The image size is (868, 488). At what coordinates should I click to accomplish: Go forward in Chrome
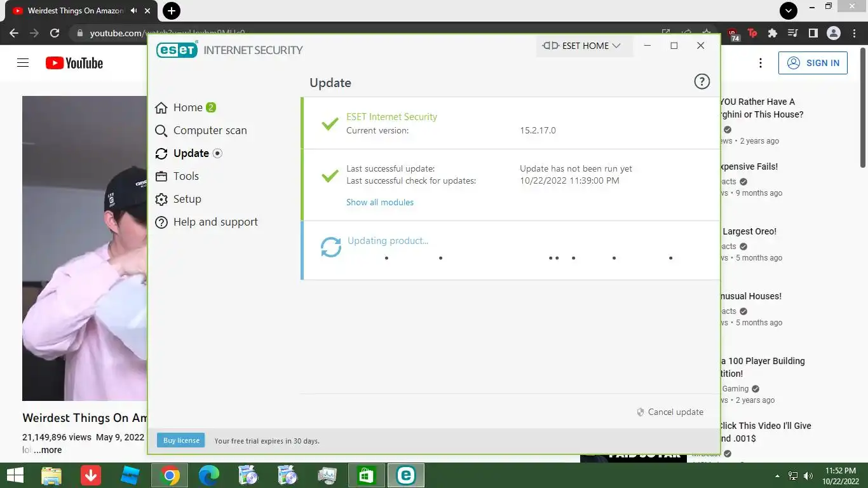point(34,33)
